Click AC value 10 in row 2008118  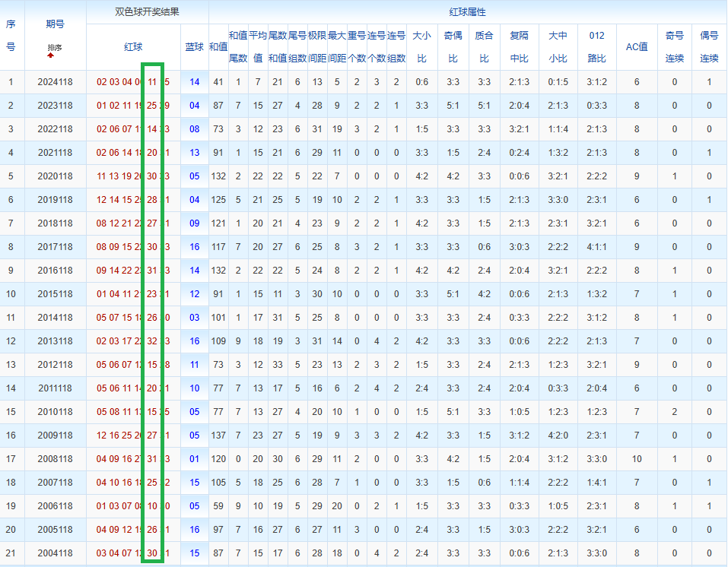click(637, 459)
